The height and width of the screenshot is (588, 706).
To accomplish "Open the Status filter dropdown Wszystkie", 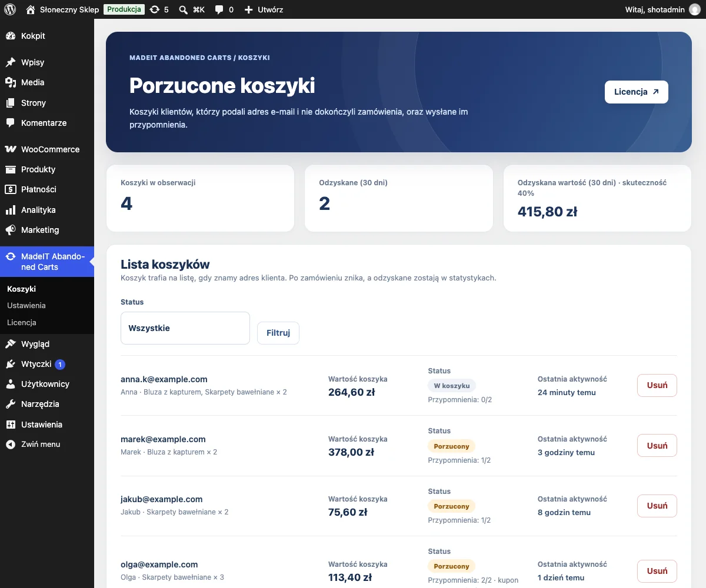I will 185,328.
